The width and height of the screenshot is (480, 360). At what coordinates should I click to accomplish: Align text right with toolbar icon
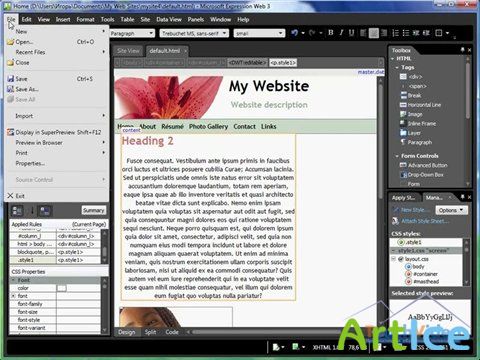[x=384, y=33]
